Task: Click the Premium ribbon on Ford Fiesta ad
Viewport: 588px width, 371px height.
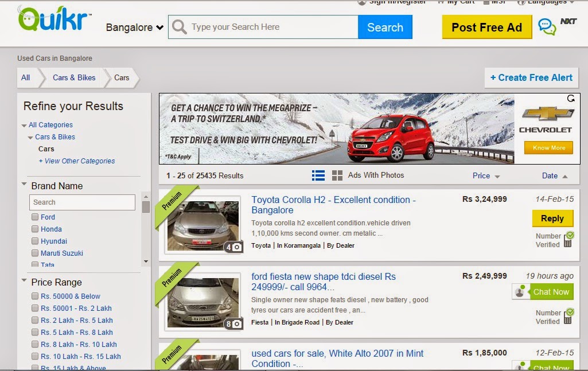Action: click(172, 278)
